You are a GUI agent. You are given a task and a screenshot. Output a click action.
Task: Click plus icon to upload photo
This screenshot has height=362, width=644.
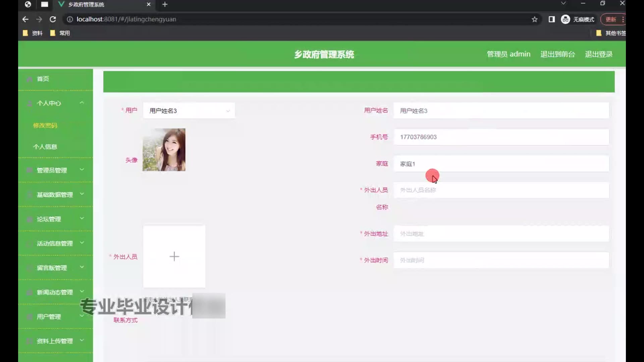pos(174,256)
